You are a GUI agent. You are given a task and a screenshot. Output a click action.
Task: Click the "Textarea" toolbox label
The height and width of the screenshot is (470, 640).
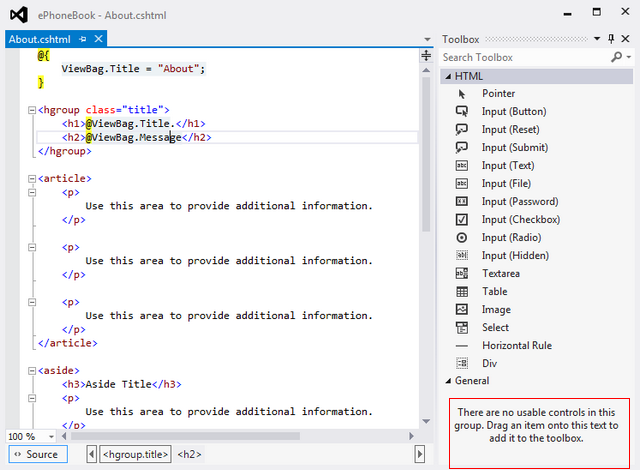(501, 273)
